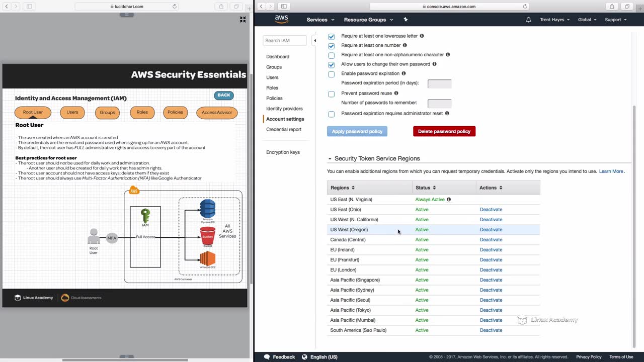Go back in the Lucidchart Safari window
644x362 pixels.
(x=7, y=7)
